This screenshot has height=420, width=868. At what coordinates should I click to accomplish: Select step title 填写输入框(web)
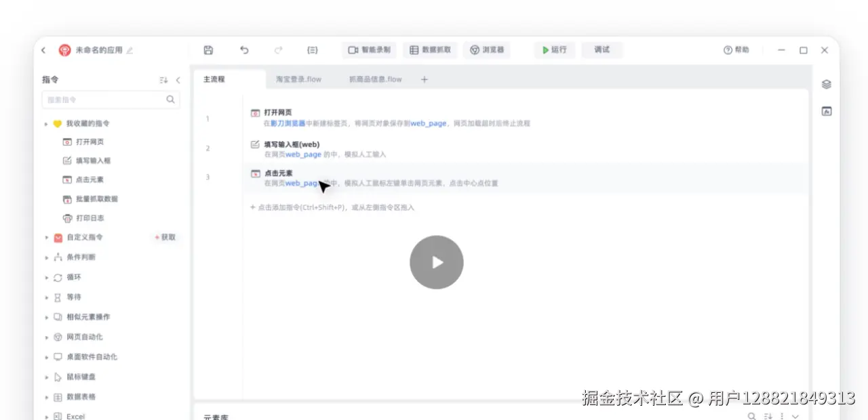click(292, 144)
